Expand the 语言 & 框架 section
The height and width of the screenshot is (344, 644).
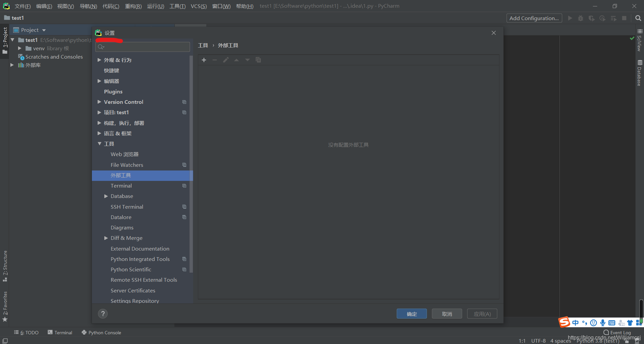[99, 133]
